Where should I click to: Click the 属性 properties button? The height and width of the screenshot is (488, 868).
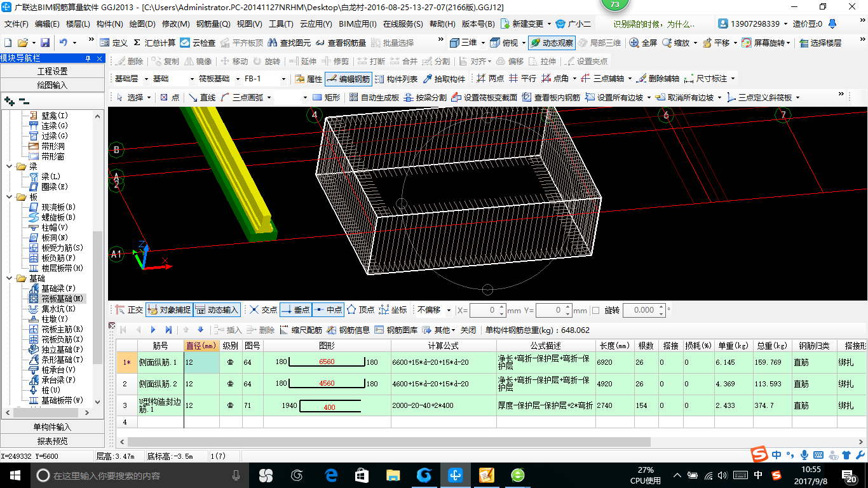click(309, 79)
